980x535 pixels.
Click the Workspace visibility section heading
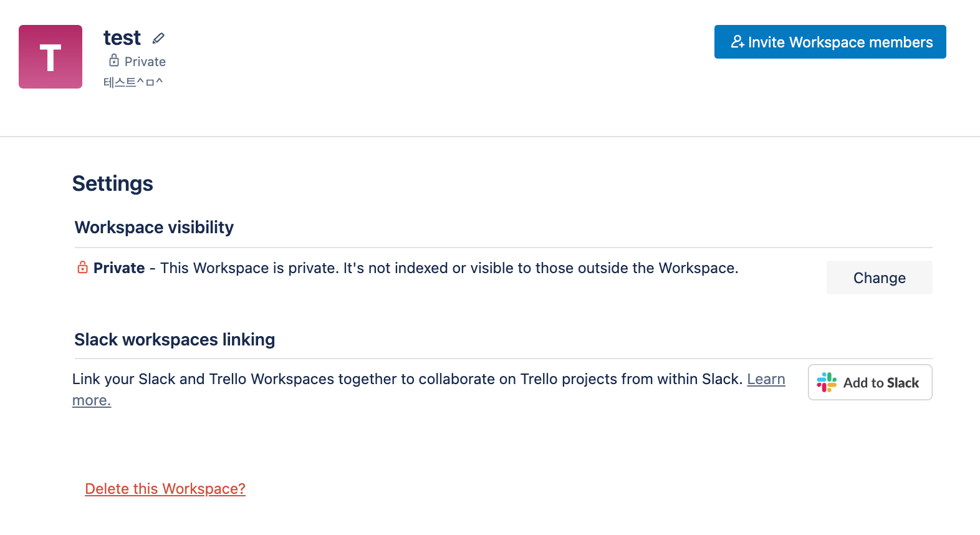point(154,228)
